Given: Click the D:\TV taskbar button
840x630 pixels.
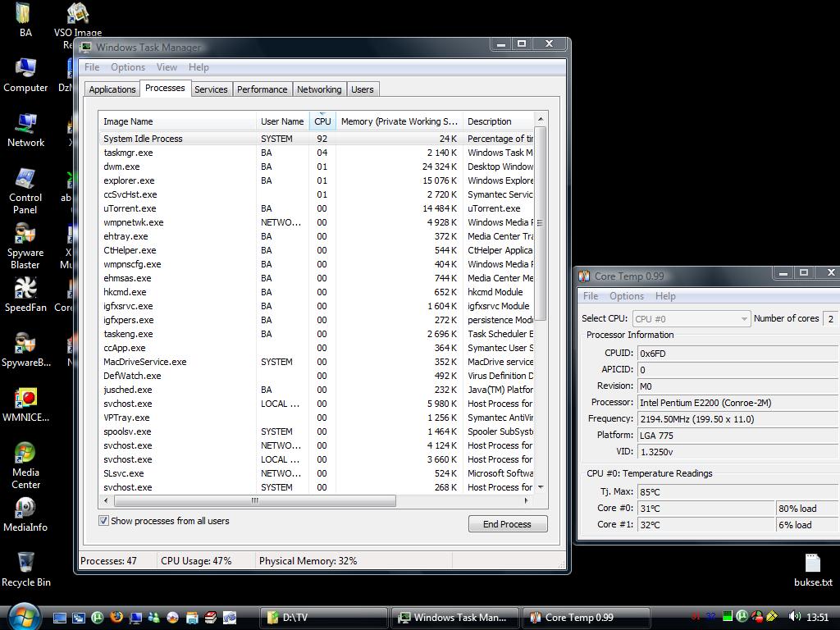Looking at the screenshot, I should [324, 618].
